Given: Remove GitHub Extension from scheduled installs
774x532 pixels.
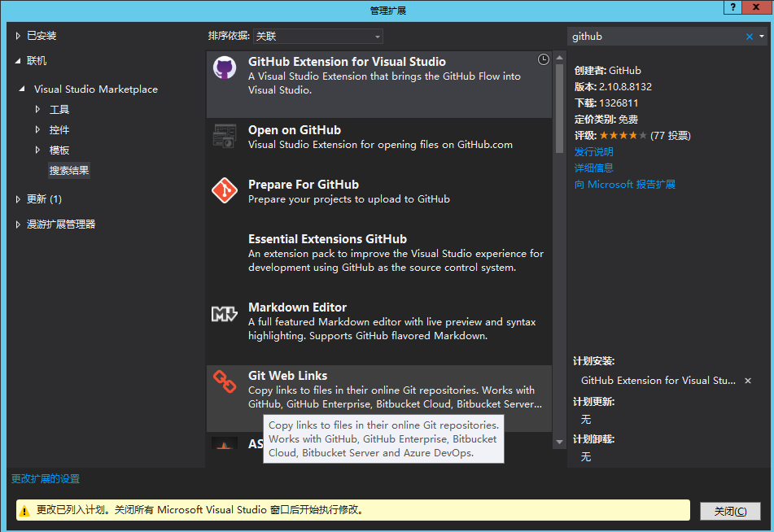Looking at the screenshot, I should [x=748, y=381].
